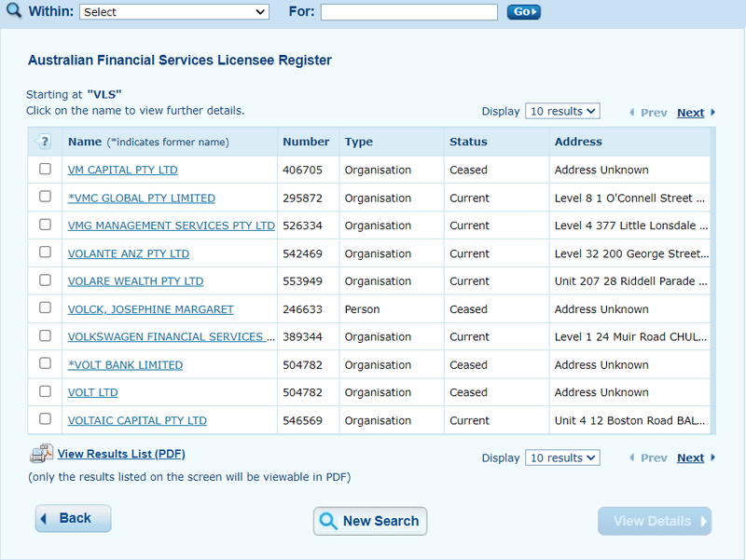Viewport: 746px width, 560px height.
Task: Go to next page via top Next link
Action: [690, 113]
